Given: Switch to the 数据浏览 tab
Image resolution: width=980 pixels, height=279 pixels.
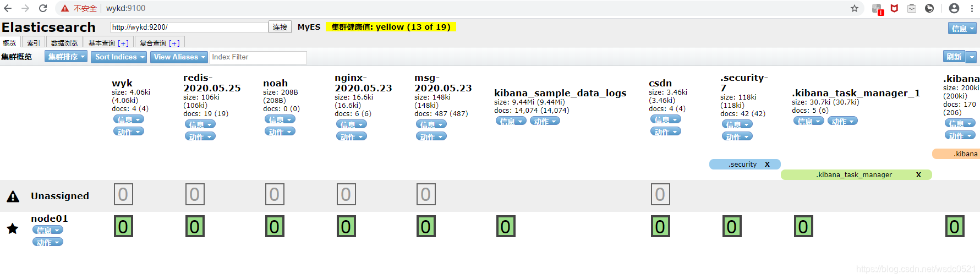Looking at the screenshot, I should (x=64, y=42).
